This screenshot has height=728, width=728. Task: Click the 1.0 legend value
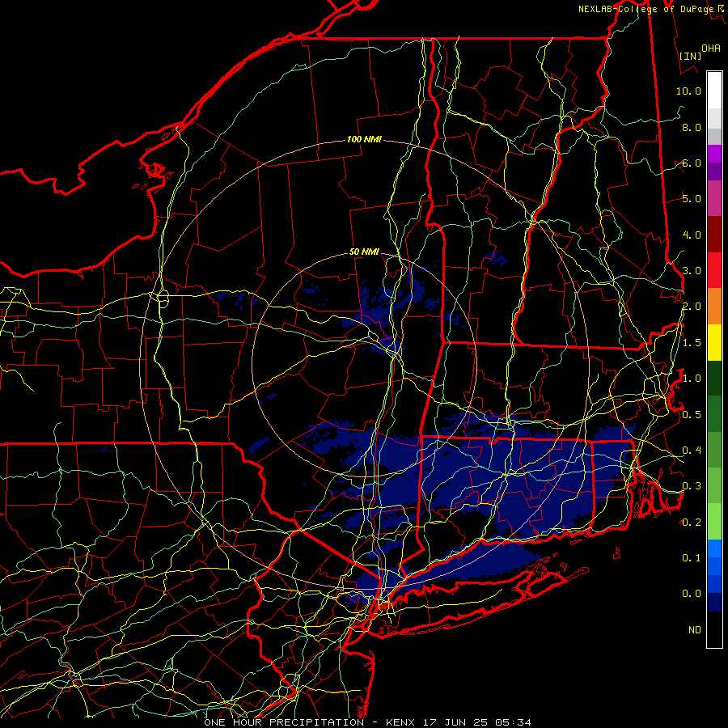pyautogui.click(x=692, y=379)
